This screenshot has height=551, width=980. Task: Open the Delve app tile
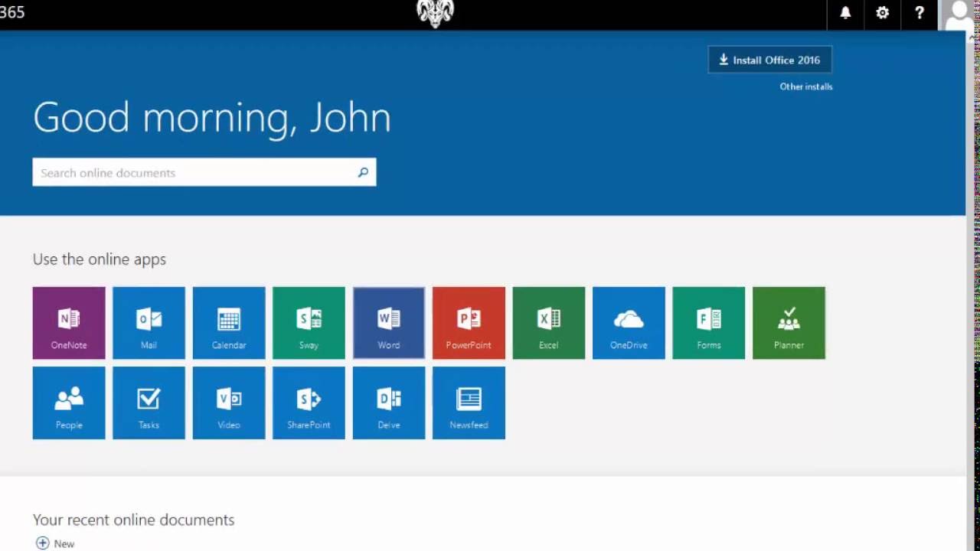389,403
